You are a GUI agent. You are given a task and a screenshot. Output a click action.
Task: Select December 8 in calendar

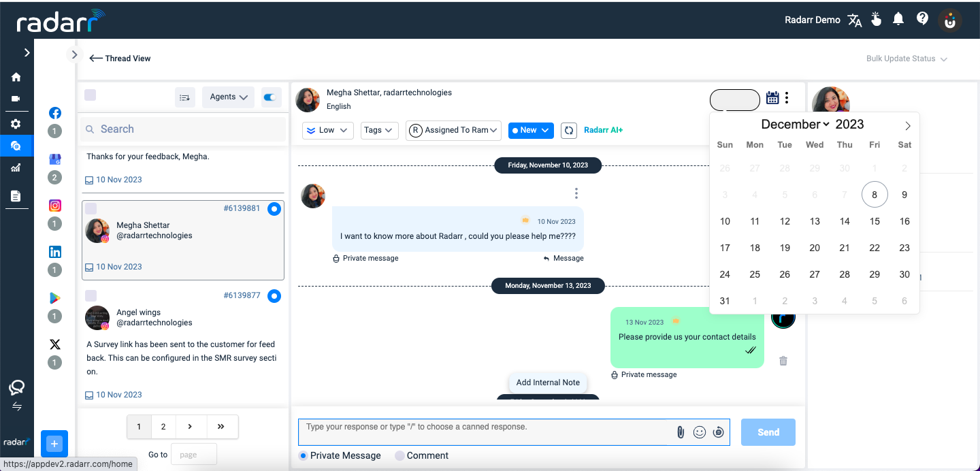click(x=875, y=195)
